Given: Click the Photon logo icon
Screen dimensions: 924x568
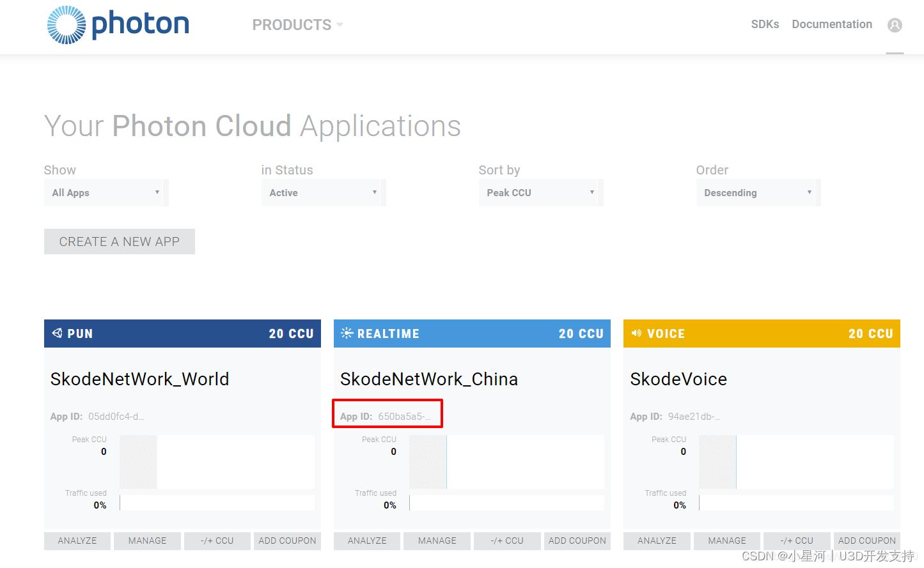Looking at the screenshot, I should (x=67, y=25).
